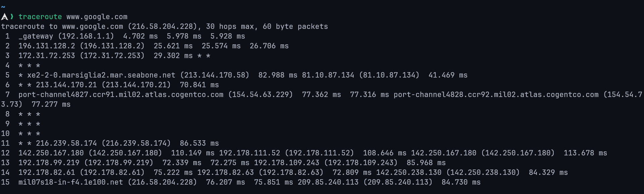644x194 pixels.
Task: Click the 86.533 ms timing on hop 11
Action: pyautogui.click(x=199, y=143)
